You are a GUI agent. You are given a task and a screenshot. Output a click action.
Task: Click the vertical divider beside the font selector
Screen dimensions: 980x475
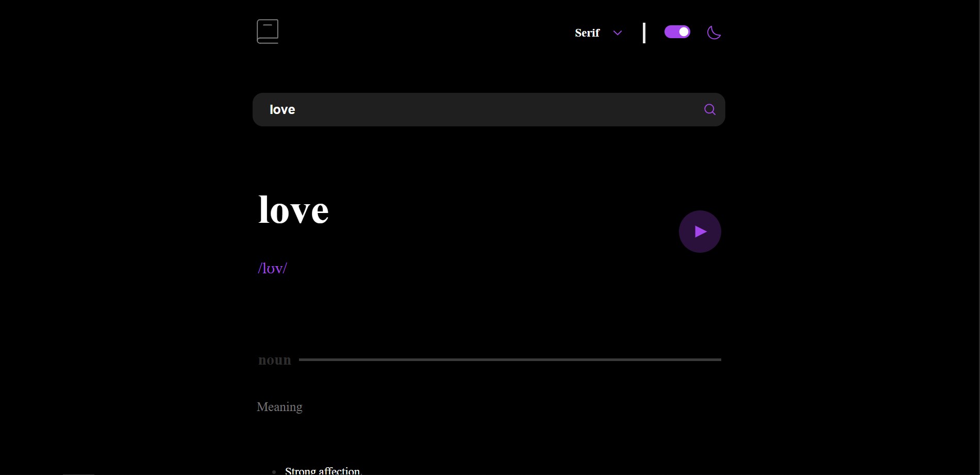click(x=644, y=33)
